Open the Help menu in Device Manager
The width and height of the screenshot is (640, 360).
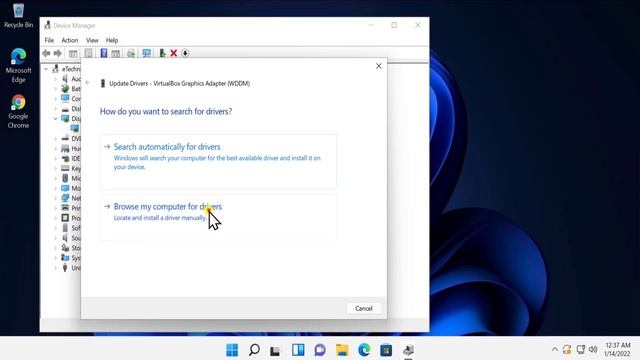pyautogui.click(x=112, y=40)
